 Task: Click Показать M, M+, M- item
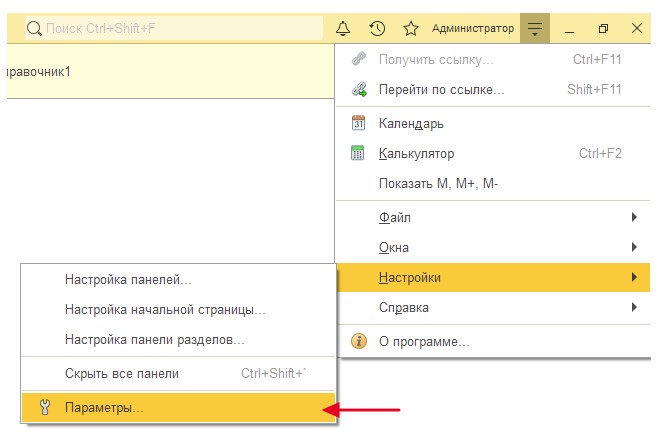pos(438,184)
